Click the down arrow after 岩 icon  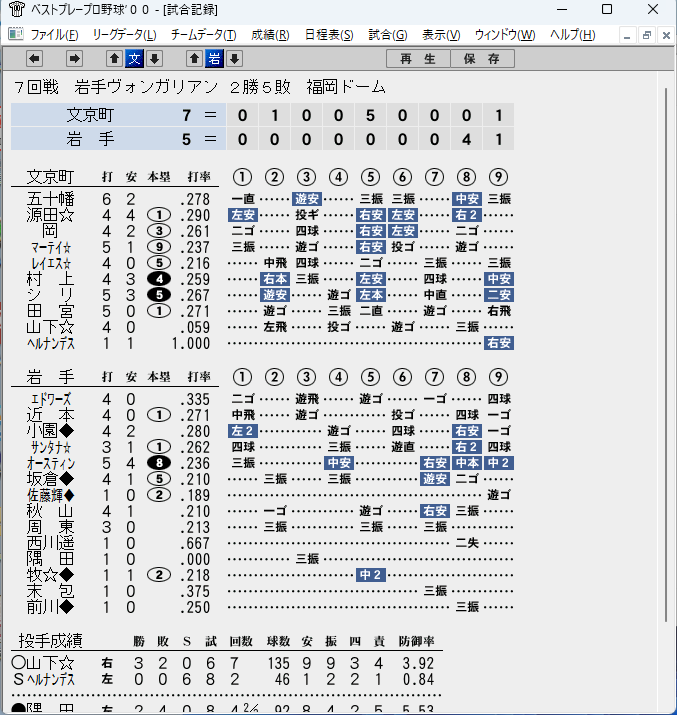(x=234, y=58)
